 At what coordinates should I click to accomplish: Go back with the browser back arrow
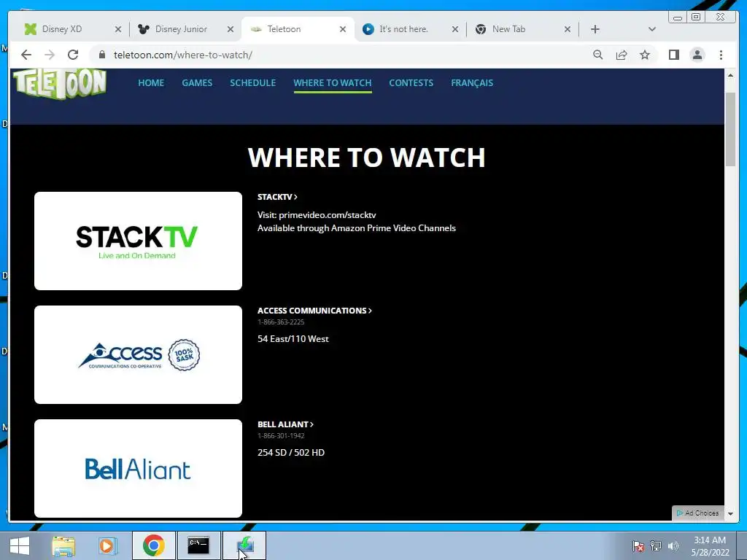(26, 55)
